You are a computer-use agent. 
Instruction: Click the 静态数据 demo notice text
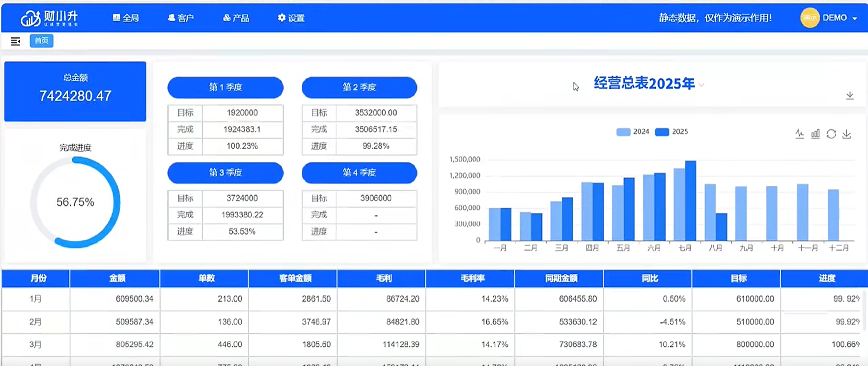[715, 18]
